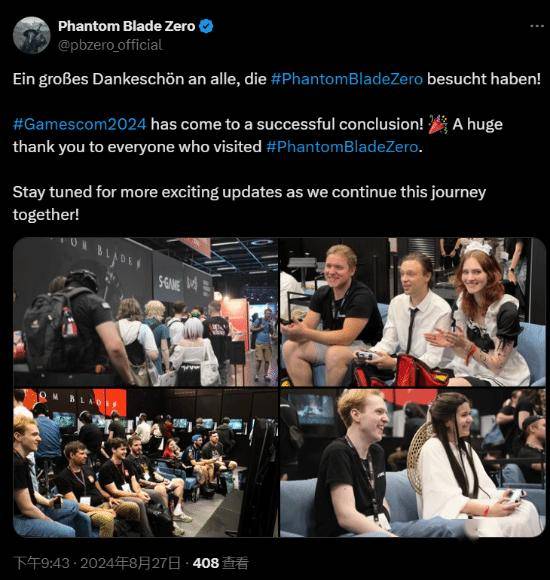Click the party popper emoji
550x580 pixels.
(438, 124)
